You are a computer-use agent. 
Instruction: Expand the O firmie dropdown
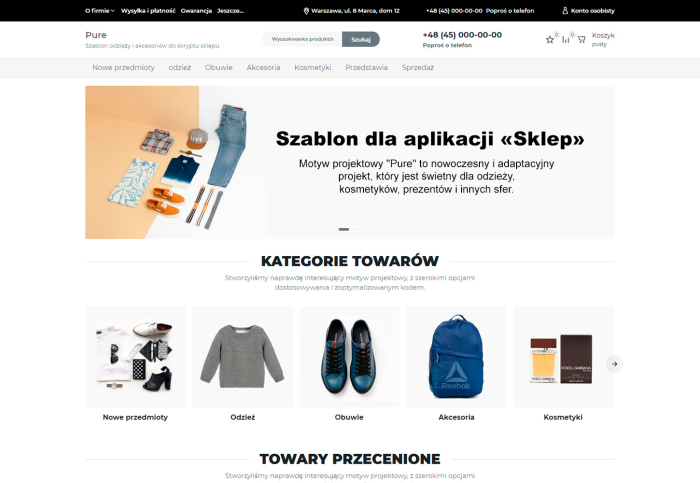(x=100, y=11)
